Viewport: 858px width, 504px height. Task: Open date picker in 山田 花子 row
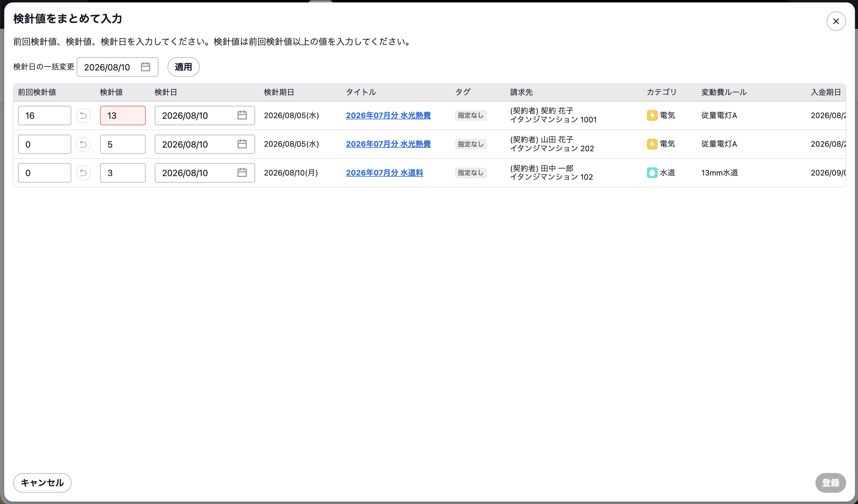tap(242, 144)
